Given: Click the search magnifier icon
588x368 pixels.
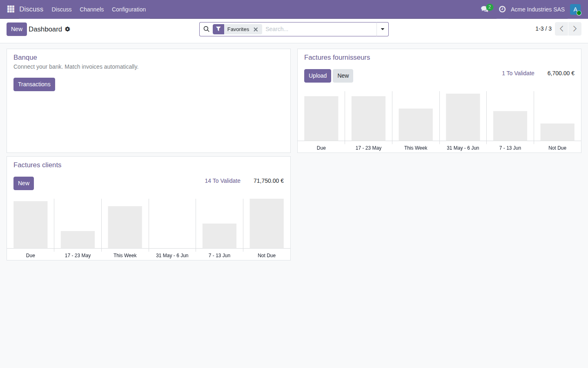Looking at the screenshot, I should (x=206, y=29).
